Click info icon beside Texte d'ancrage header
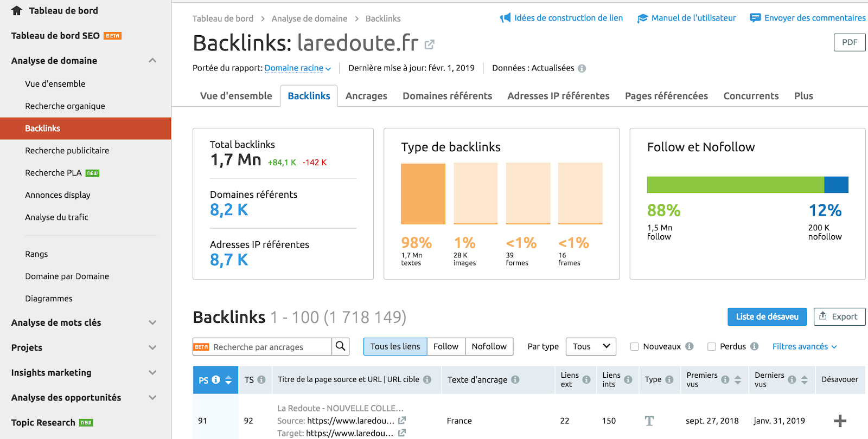868x439 pixels. pos(515,379)
